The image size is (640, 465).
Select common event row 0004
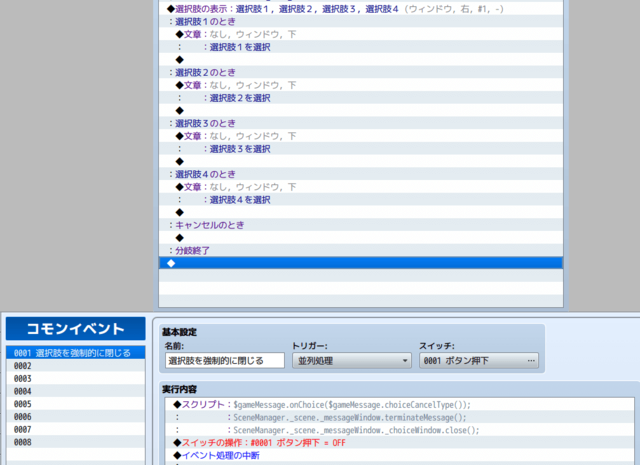(76, 391)
